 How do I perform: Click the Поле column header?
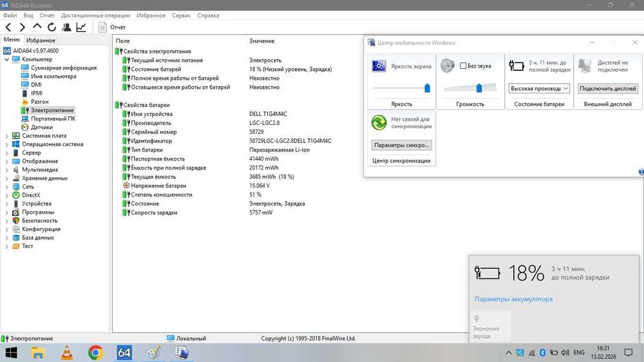pyautogui.click(x=123, y=41)
